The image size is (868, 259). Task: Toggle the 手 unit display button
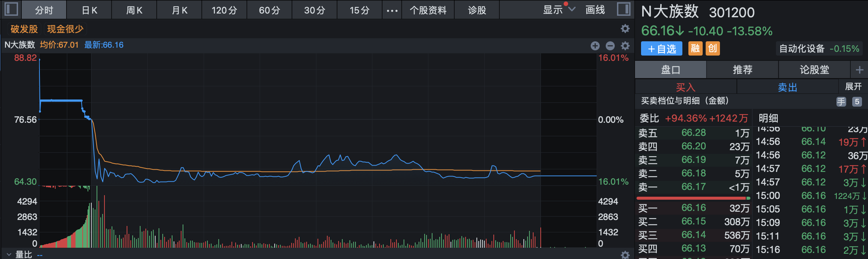(x=841, y=102)
